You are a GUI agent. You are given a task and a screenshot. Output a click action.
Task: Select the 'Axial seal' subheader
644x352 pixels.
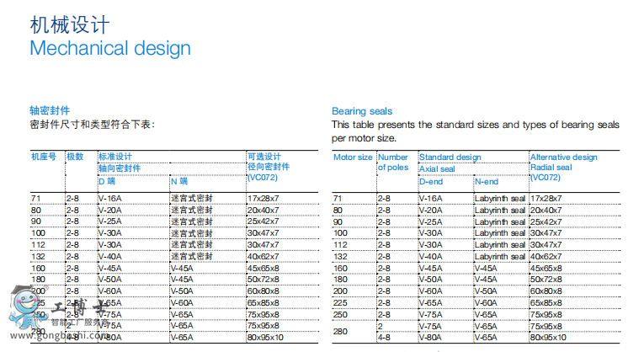click(437, 168)
